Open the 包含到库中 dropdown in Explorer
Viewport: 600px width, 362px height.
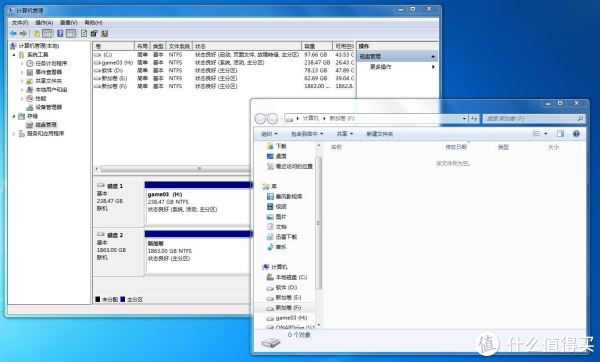tap(307, 134)
